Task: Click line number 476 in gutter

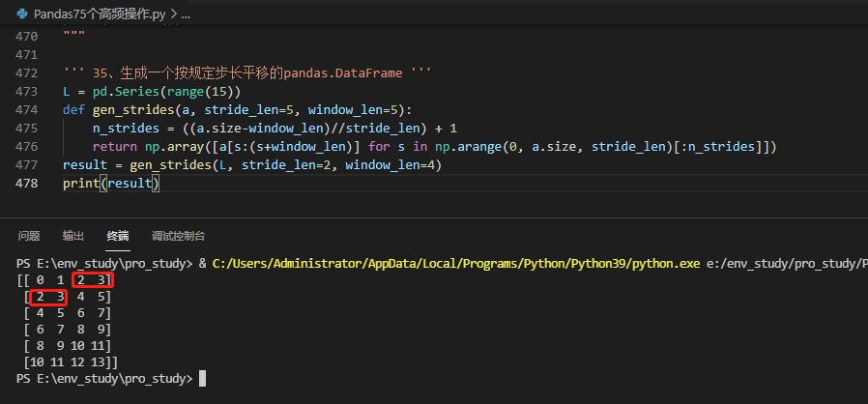Action: (28, 147)
